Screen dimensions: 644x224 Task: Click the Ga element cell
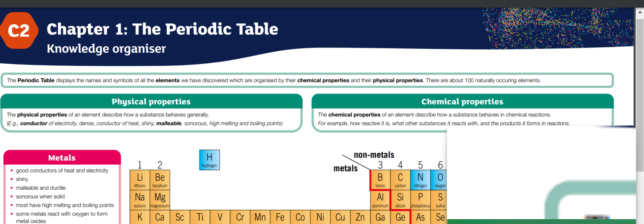380,217
